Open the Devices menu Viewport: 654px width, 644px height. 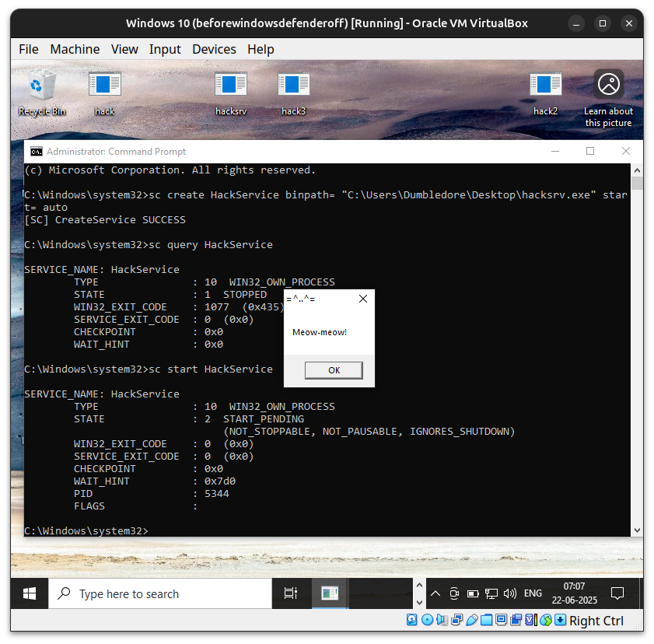[x=214, y=49]
